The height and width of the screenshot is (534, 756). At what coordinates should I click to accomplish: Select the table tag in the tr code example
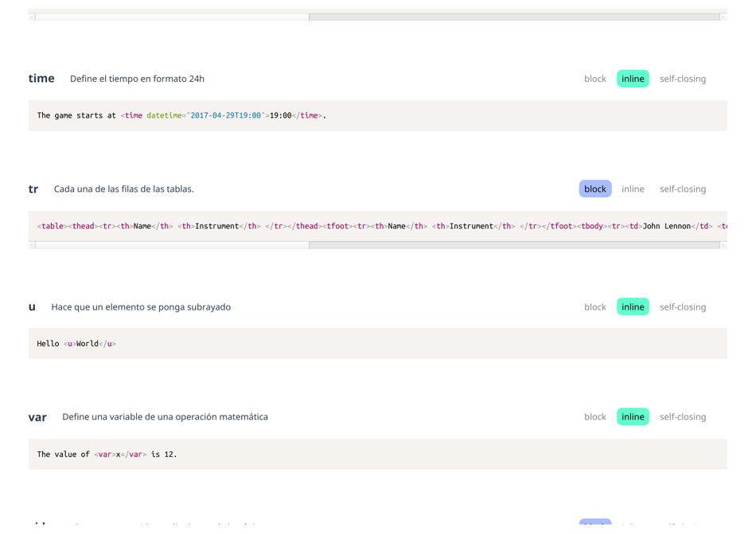pyautogui.click(x=51, y=226)
